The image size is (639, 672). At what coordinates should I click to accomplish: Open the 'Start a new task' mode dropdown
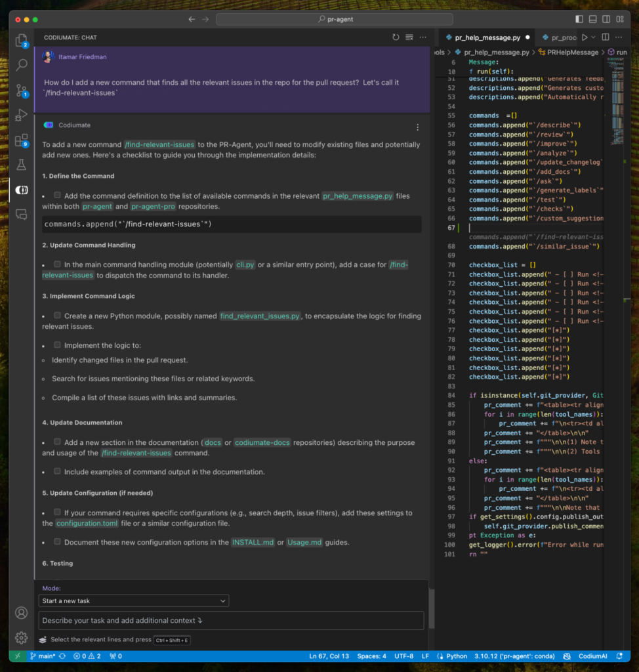click(x=134, y=601)
